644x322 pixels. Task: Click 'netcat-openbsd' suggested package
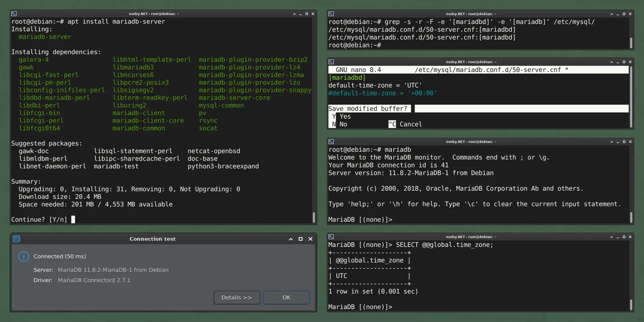pyautogui.click(x=214, y=151)
